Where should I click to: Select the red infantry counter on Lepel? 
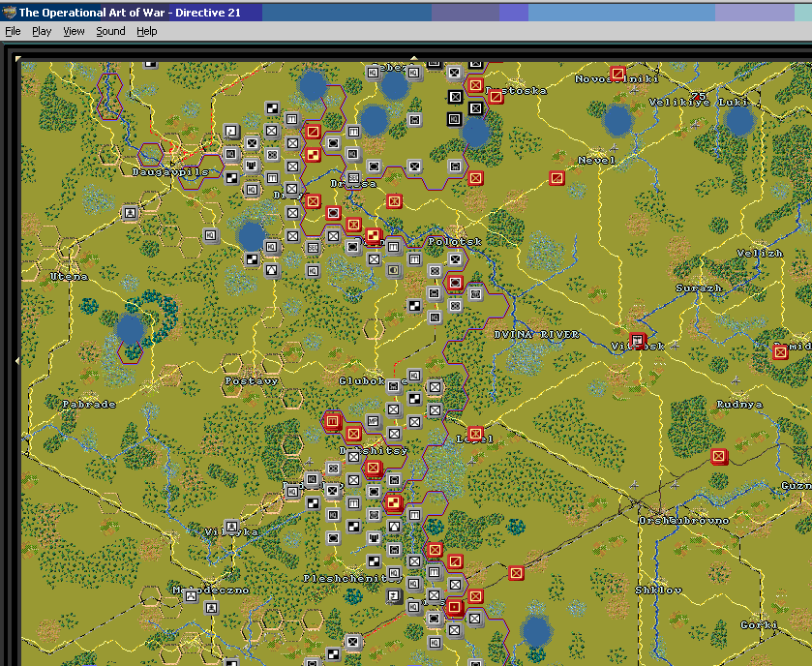coord(475,433)
